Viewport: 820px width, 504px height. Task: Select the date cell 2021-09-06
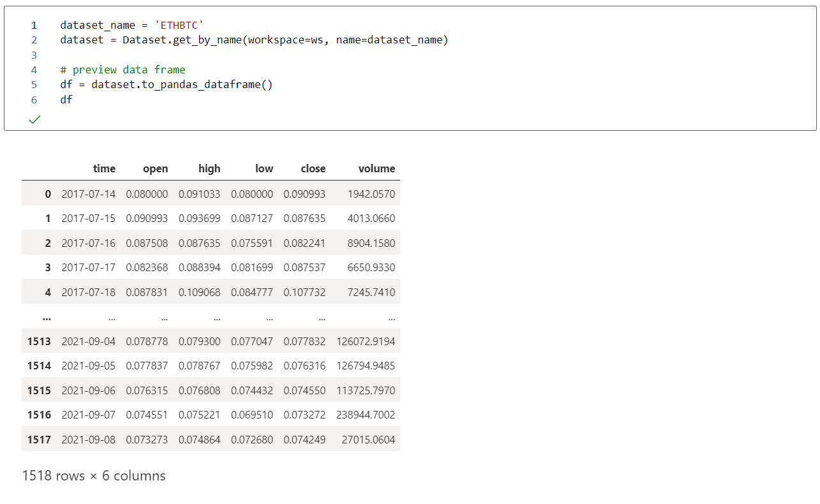pyautogui.click(x=89, y=390)
